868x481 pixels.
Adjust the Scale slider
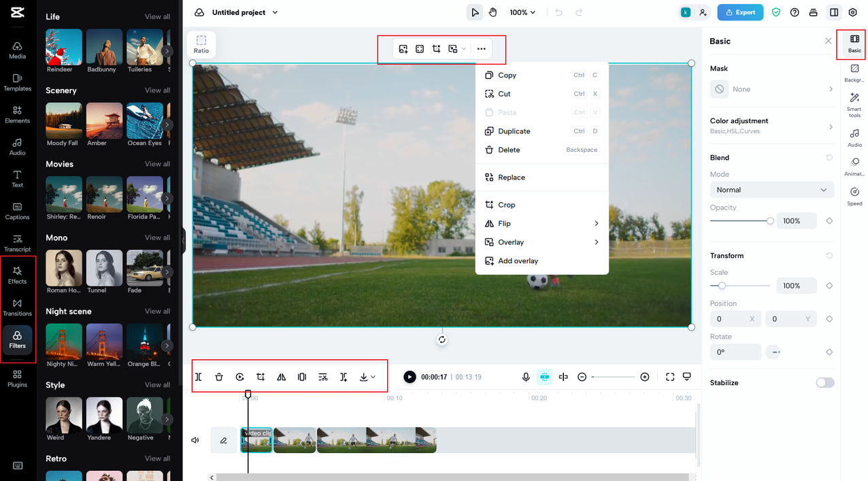pos(740,286)
